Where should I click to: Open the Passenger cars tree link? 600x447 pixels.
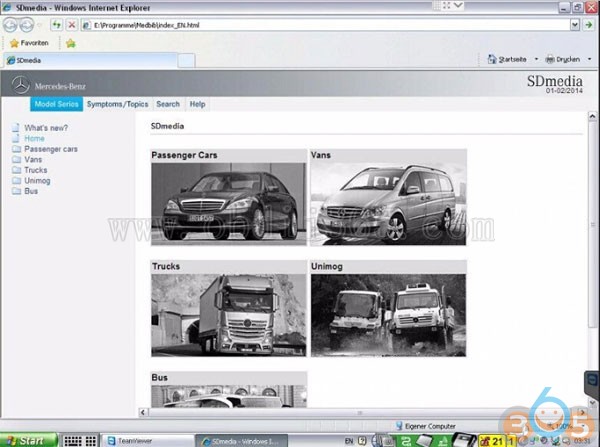[x=51, y=149]
